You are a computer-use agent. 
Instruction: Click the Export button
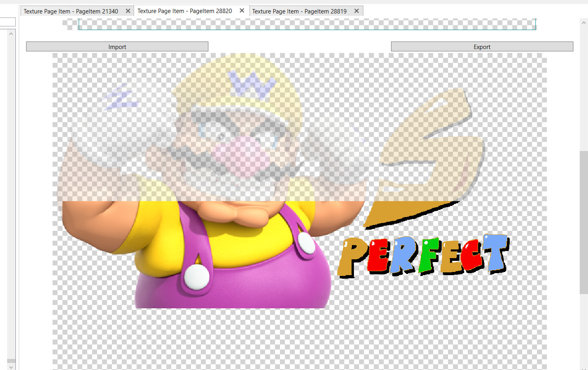(482, 46)
